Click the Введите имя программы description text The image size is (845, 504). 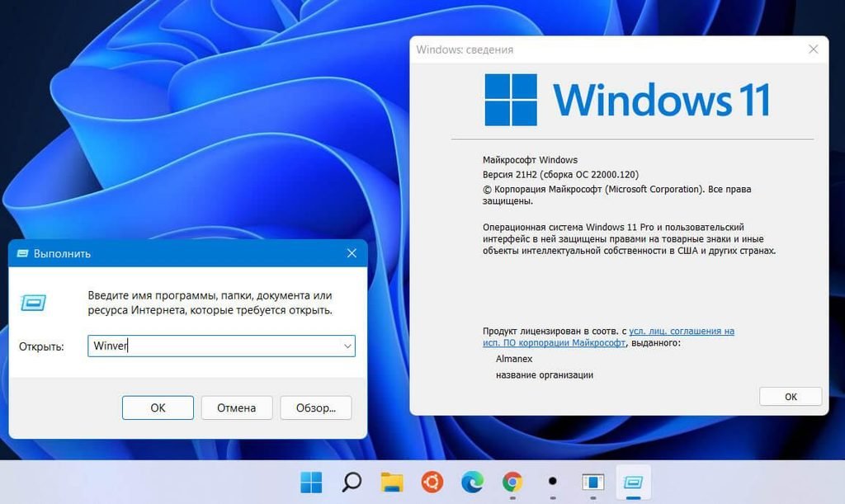(210, 303)
